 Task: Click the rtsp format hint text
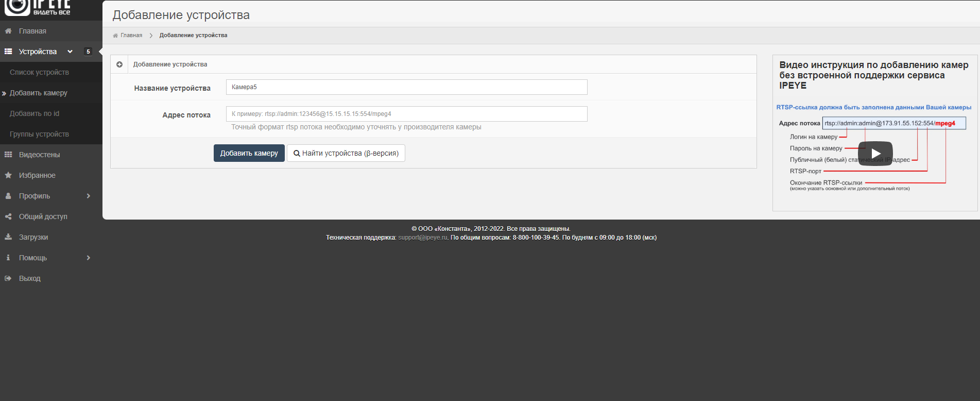(356, 127)
